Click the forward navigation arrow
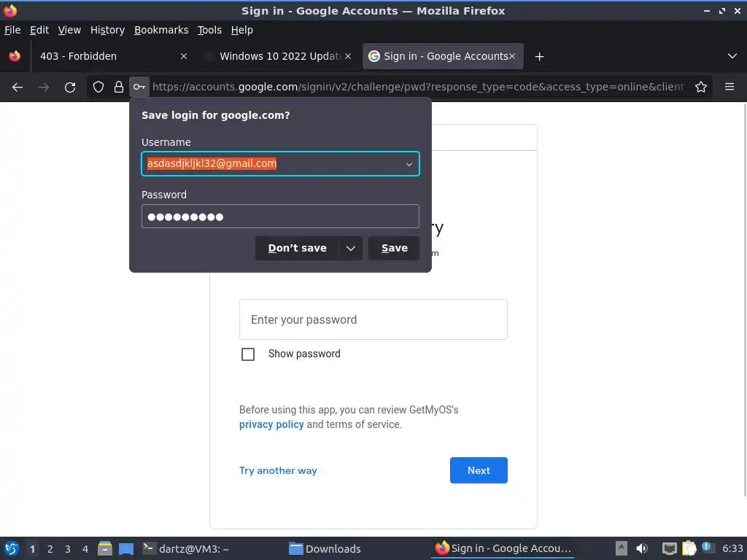 click(x=44, y=87)
